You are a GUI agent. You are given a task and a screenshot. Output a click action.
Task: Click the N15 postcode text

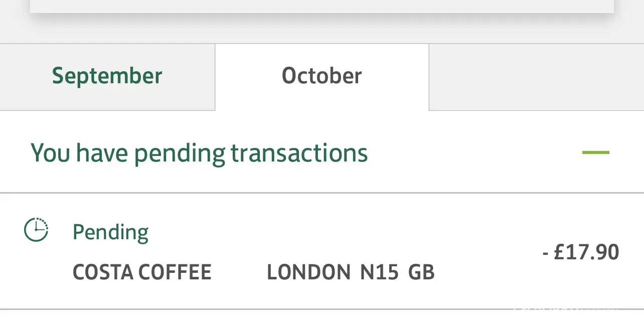(379, 272)
